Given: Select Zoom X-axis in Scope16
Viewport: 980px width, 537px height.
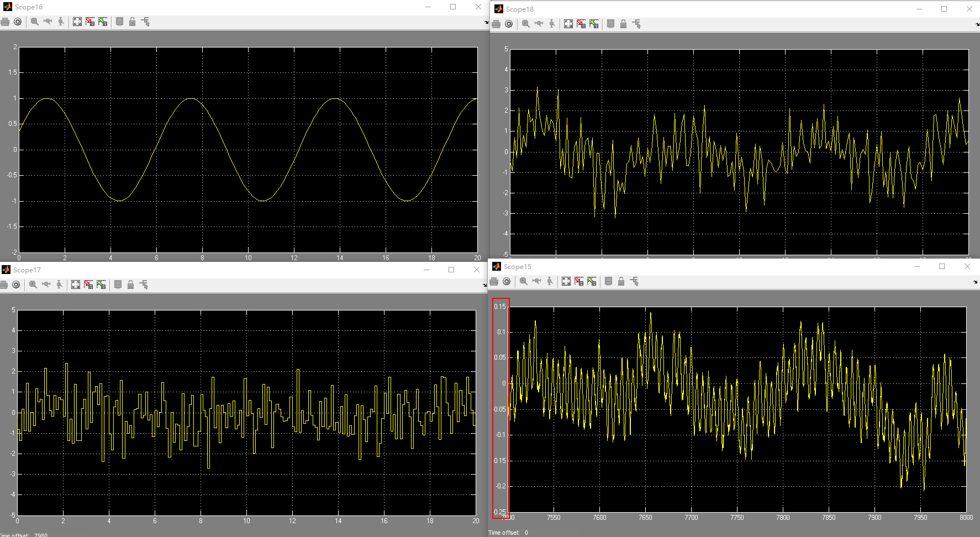Looking at the screenshot, I should point(48,22).
